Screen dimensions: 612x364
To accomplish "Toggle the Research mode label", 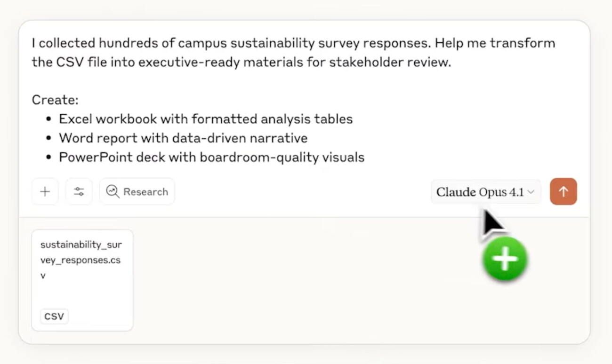I will tap(145, 192).
